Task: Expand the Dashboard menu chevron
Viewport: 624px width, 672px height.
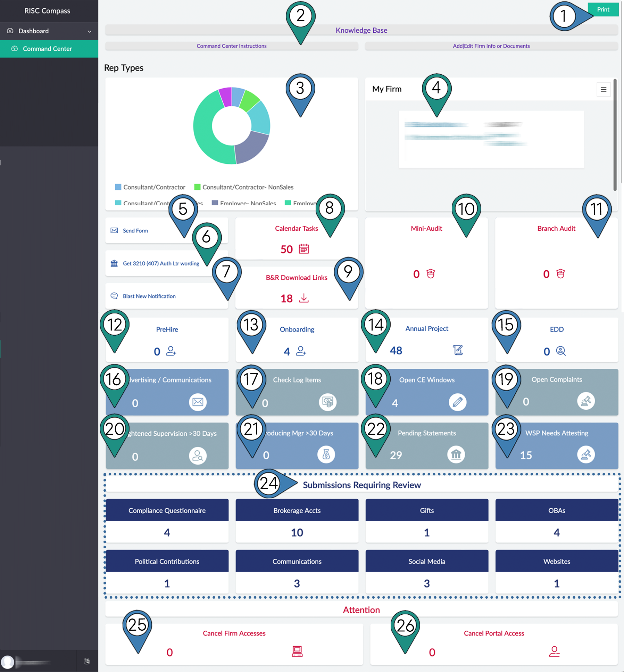Action: (x=90, y=31)
